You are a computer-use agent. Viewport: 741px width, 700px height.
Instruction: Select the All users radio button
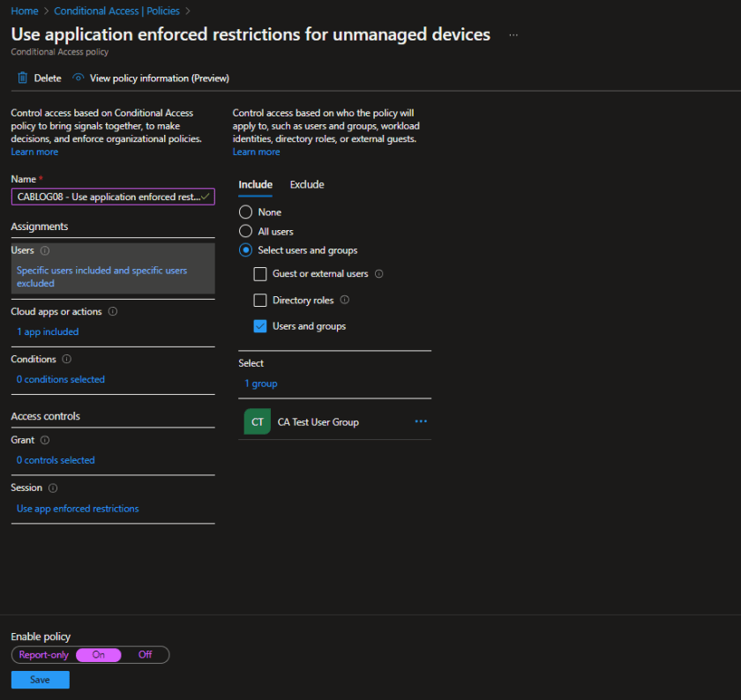243,230
